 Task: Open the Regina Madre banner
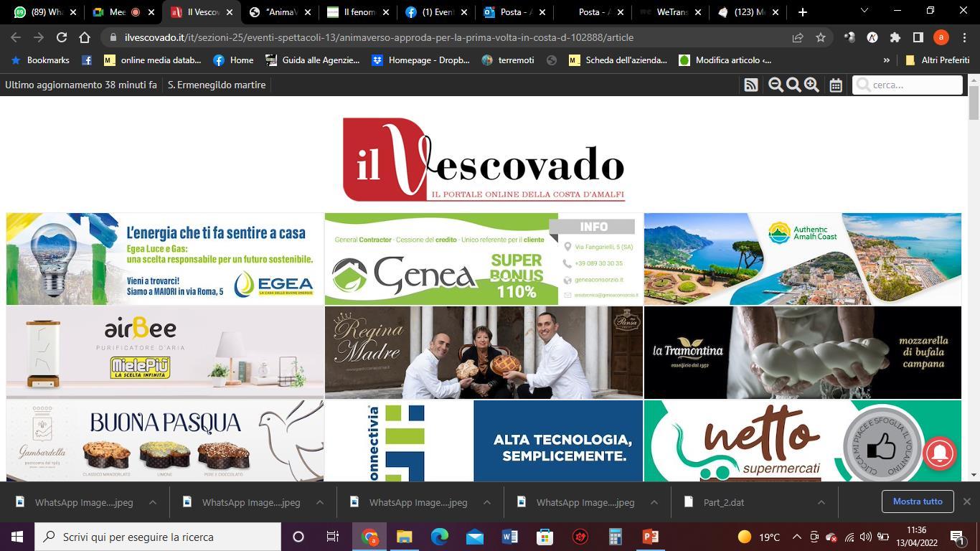pyautogui.click(x=484, y=352)
